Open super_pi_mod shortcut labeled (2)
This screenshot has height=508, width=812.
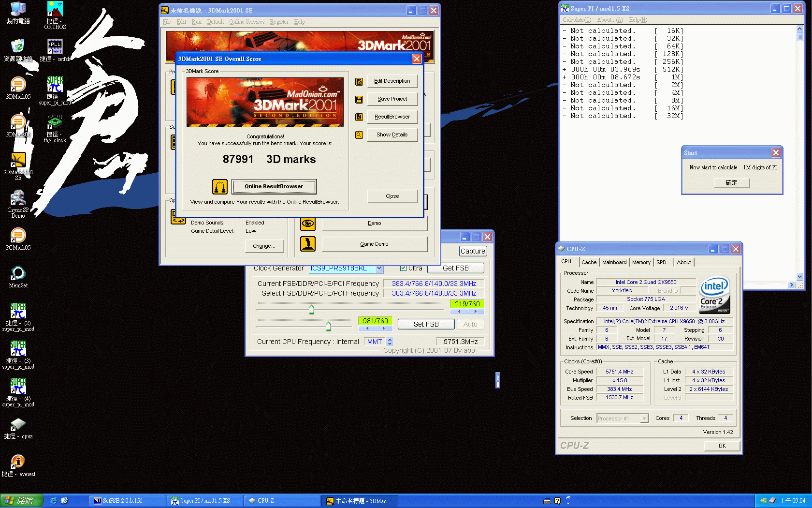pos(18,317)
